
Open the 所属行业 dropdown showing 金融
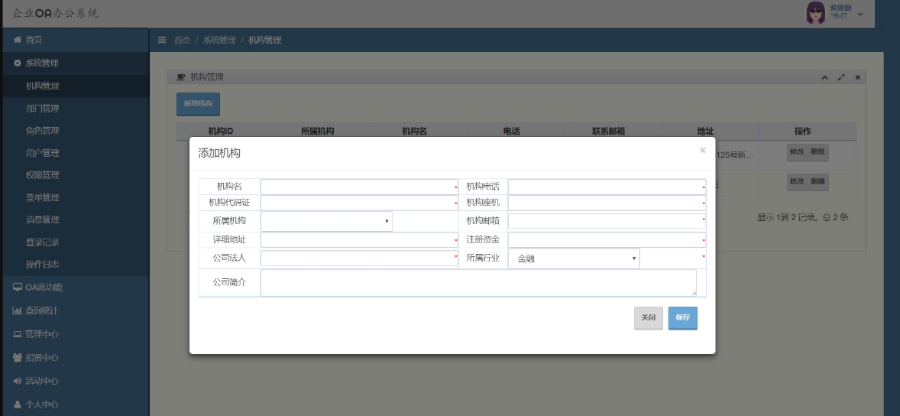(x=574, y=259)
